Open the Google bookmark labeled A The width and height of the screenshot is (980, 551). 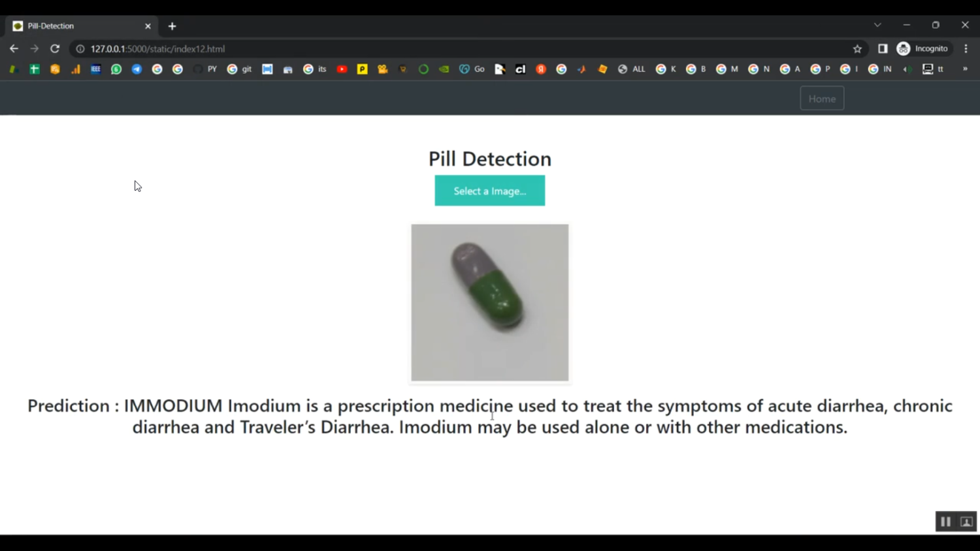coord(790,69)
